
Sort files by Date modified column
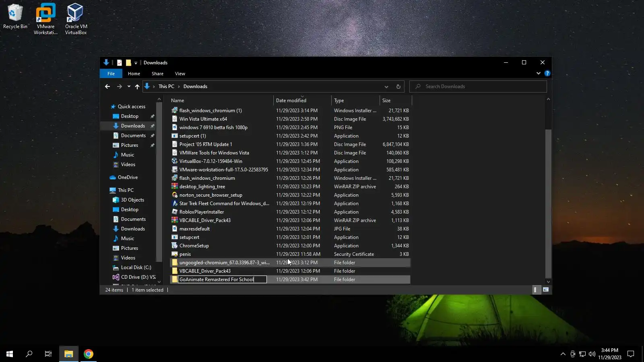[302, 101]
